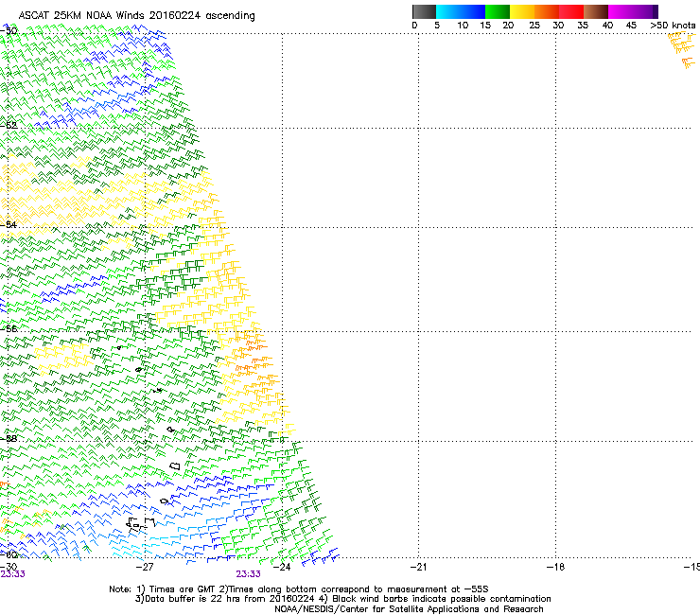
Task: Select the '-54' latitude label
Action: 9,224
